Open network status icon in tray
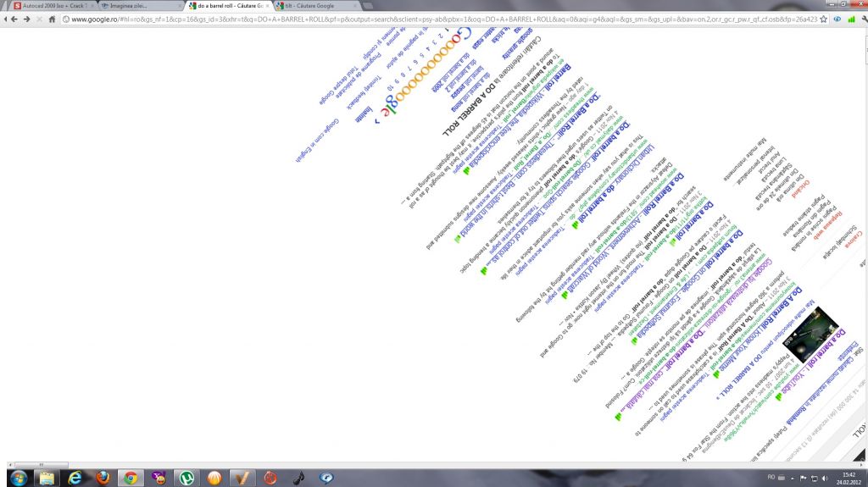868x487 pixels. [x=815, y=479]
